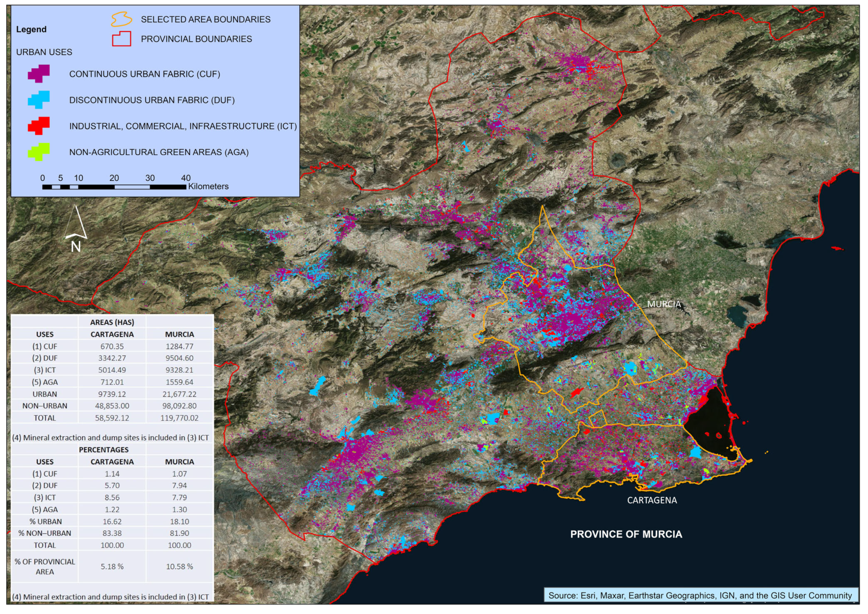Click the magenta Continuous Urban Fabric legend swatch
868x614 pixels.
coord(39,73)
